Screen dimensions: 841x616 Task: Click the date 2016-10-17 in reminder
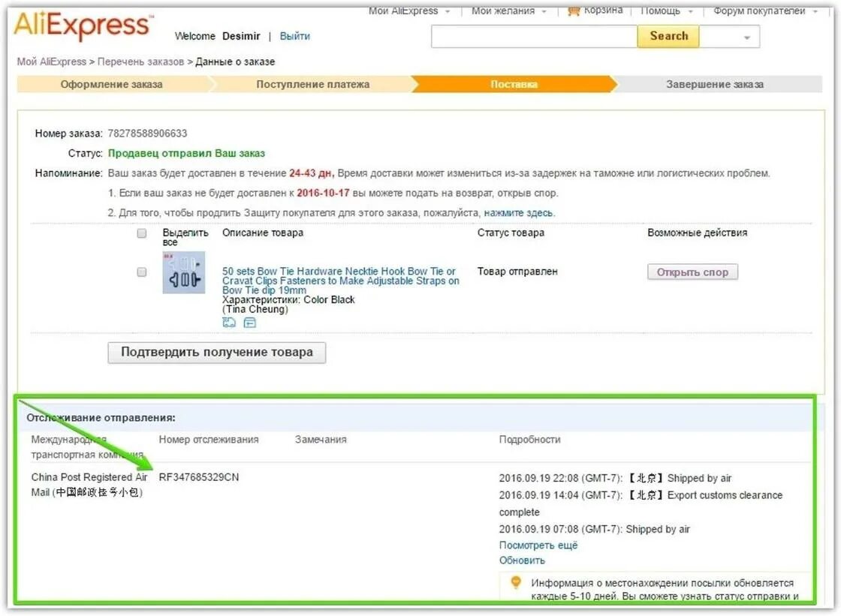pos(323,193)
